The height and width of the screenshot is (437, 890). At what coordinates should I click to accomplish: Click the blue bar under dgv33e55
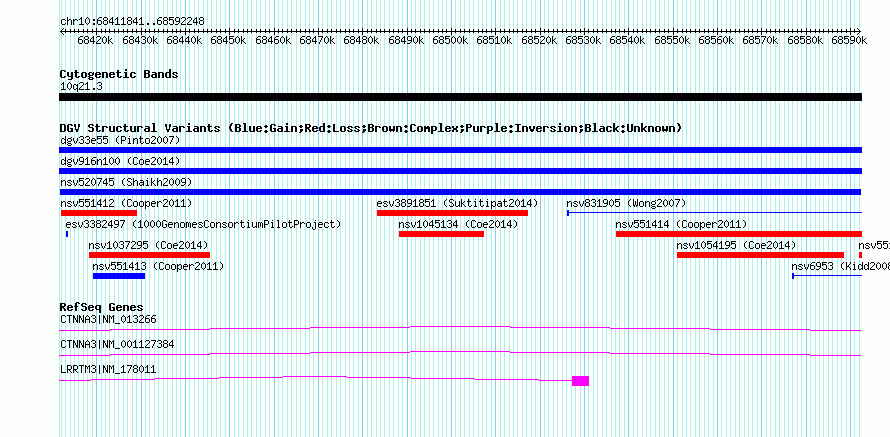tap(460, 150)
